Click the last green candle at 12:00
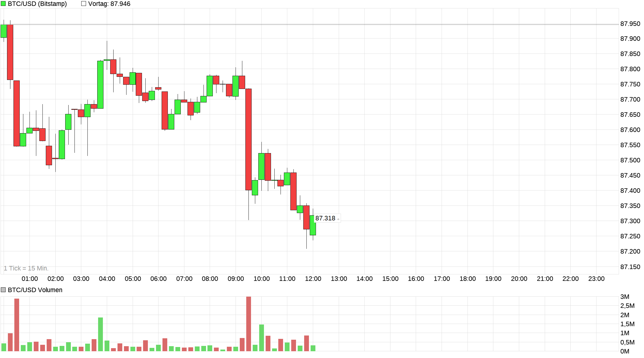This screenshot has width=644, height=358. (x=313, y=225)
